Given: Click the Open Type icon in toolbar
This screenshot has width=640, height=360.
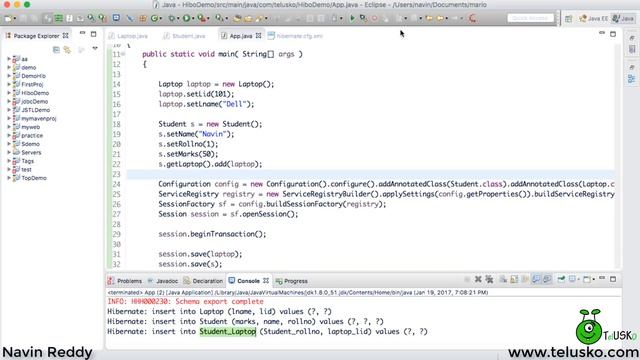Looking at the screenshot, I should [x=237, y=18].
